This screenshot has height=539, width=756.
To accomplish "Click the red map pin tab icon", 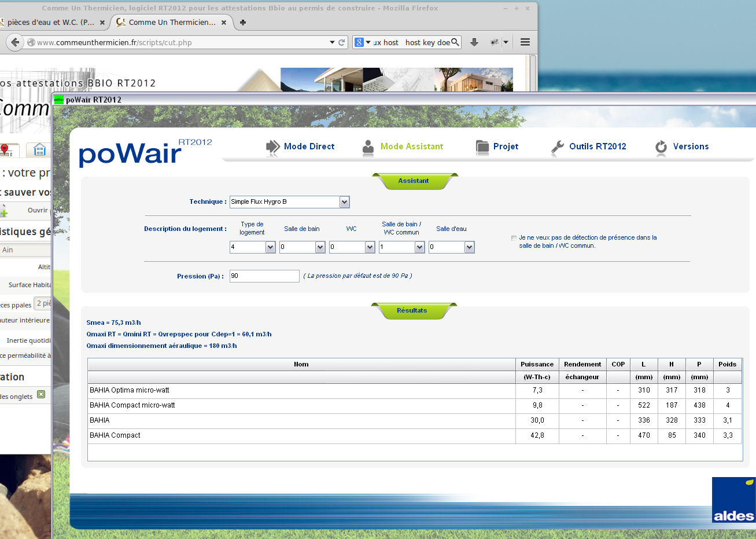I will (5, 149).
